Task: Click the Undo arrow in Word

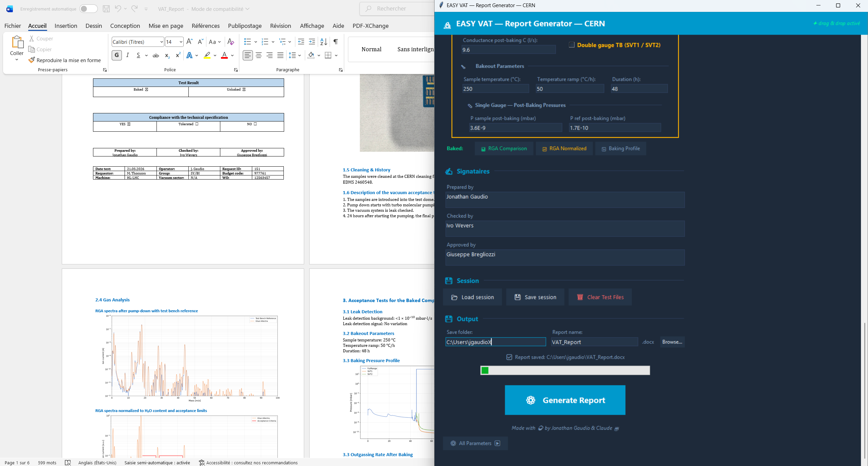Action: tap(117, 9)
